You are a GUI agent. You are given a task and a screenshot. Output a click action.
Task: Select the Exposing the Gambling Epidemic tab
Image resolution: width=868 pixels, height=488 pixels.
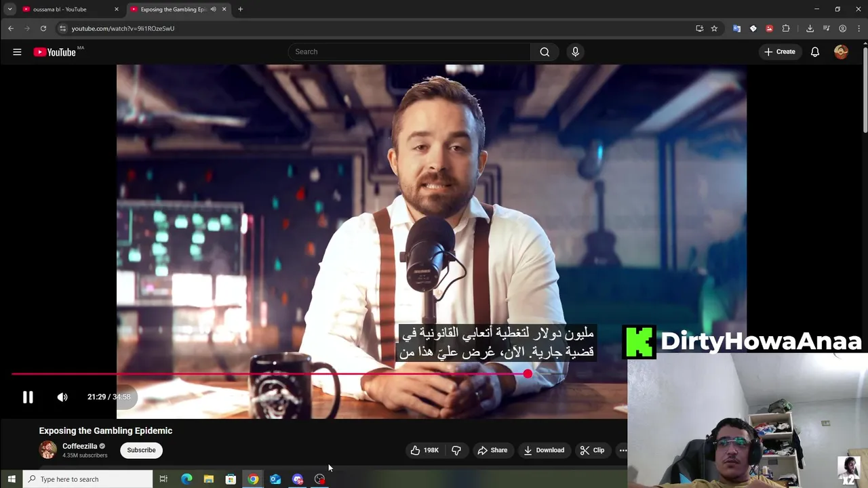click(173, 9)
